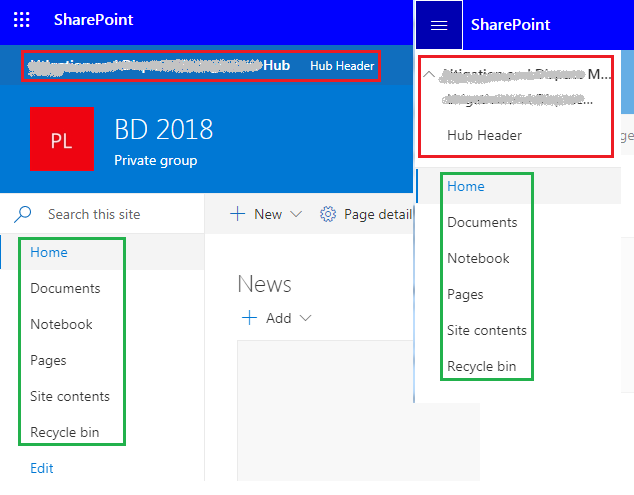Select Home in mobile menu panel
Viewport: 634px width, 495px height.
coord(466,186)
